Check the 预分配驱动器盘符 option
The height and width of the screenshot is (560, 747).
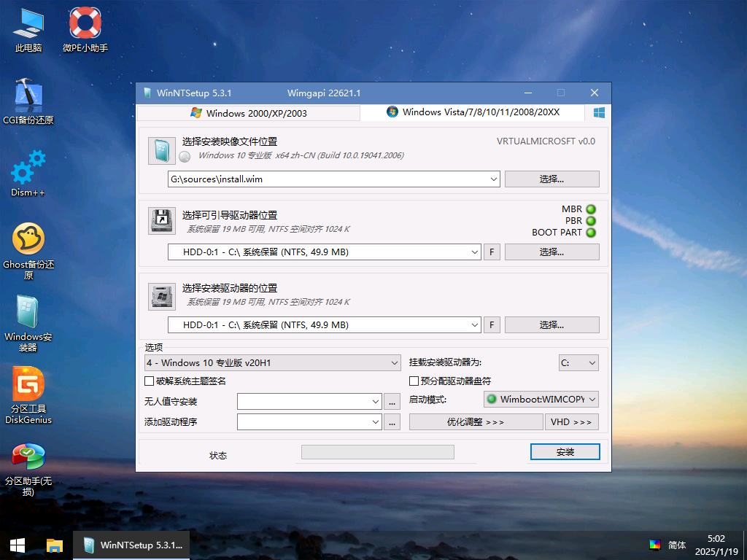[x=412, y=381]
